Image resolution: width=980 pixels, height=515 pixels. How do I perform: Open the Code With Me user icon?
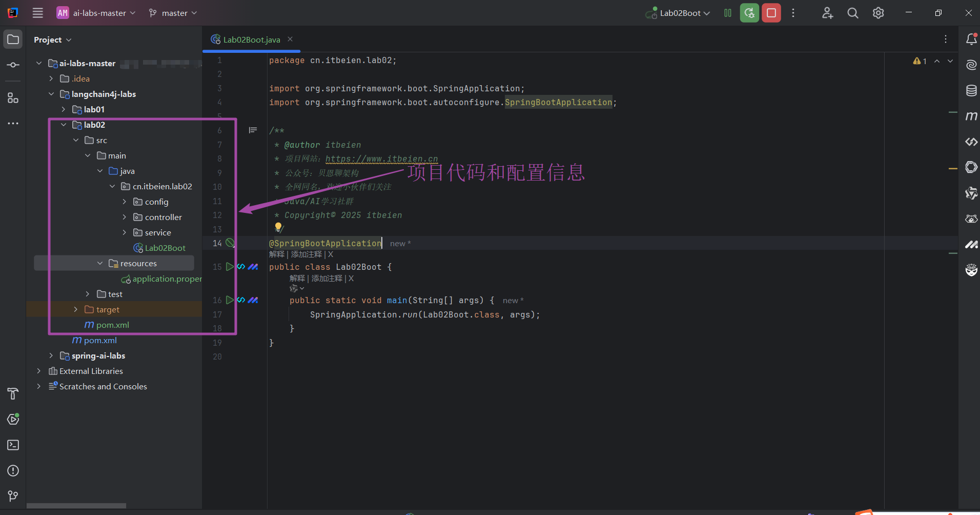[x=827, y=13]
